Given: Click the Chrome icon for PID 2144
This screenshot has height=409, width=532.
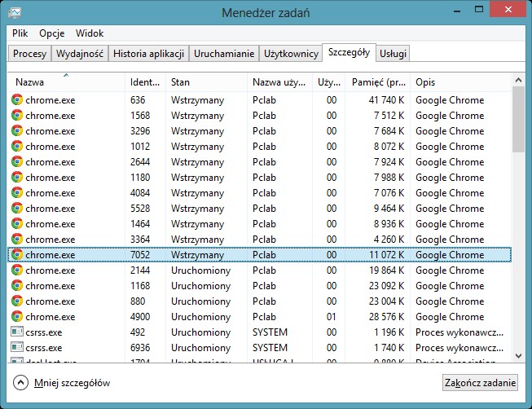Looking at the screenshot, I should [17, 270].
